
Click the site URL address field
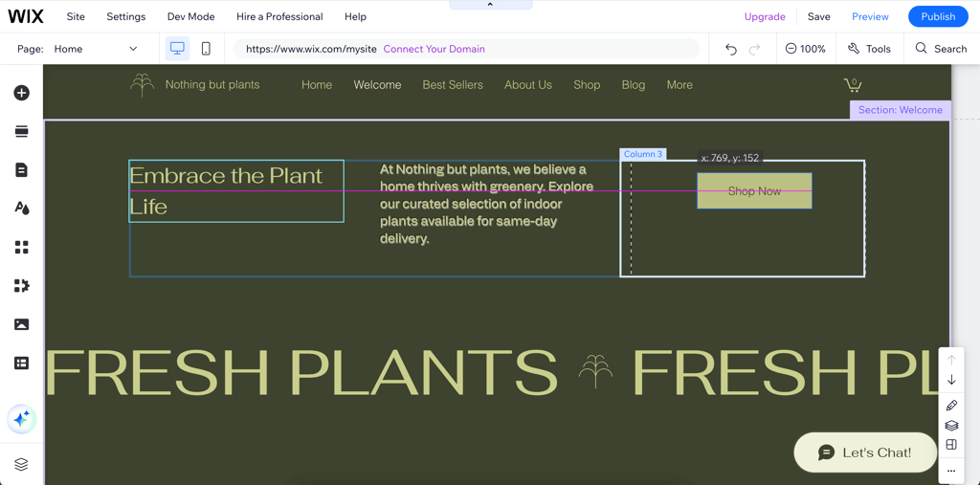pyautogui.click(x=466, y=49)
